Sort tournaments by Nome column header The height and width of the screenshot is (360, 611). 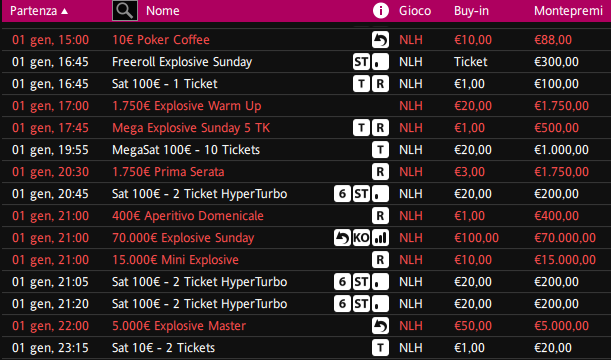tap(163, 11)
